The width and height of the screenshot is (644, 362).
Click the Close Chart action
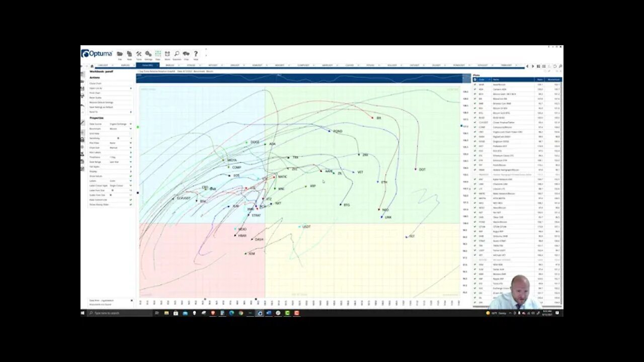coord(96,83)
